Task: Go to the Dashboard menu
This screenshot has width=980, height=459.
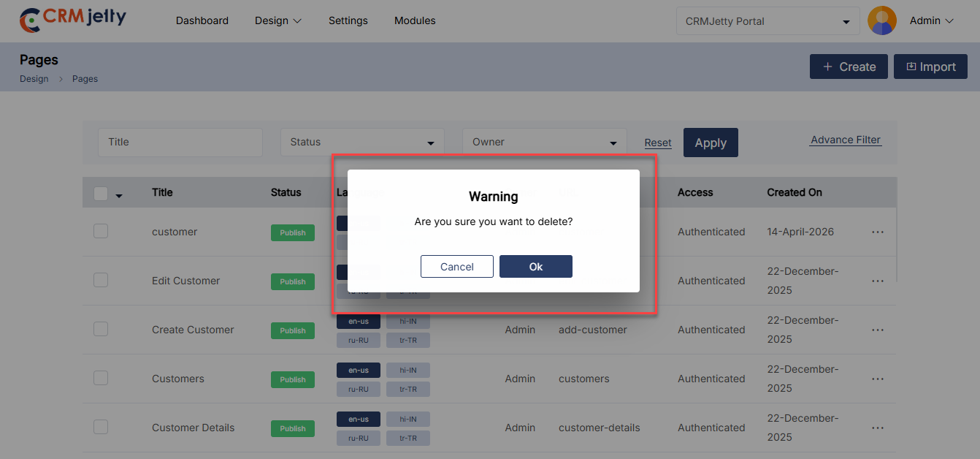Action: pos(202,20)
